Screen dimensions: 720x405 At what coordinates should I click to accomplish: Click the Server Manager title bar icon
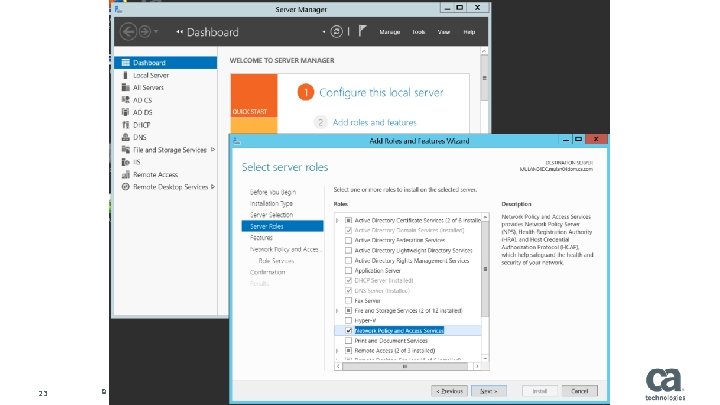click(118, 9)
